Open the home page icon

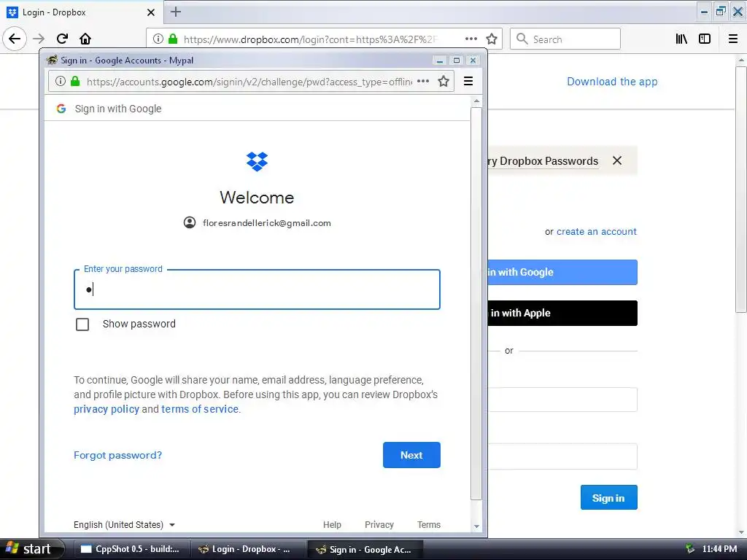[85, 39]
